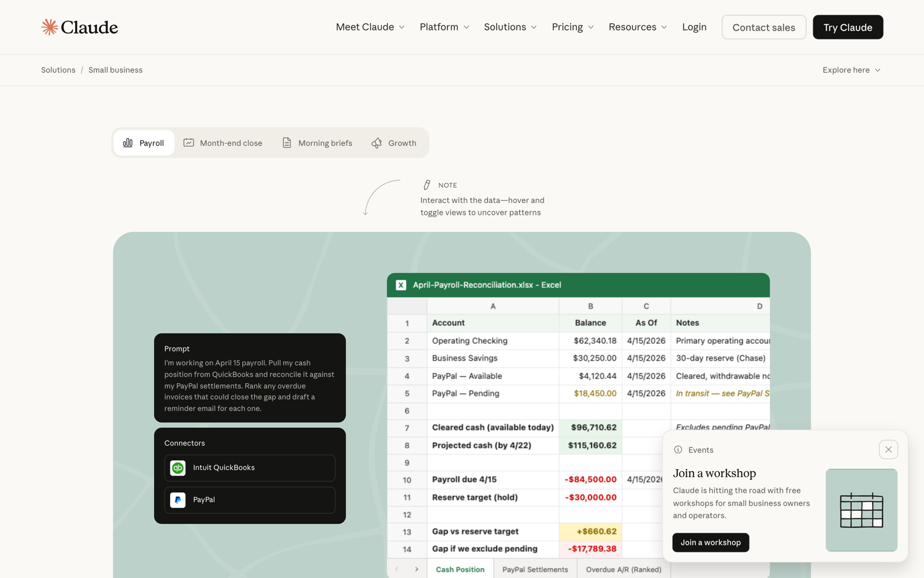Select row 2 header in spreadsheet
The image size is (924, 578).
(407, 341)
